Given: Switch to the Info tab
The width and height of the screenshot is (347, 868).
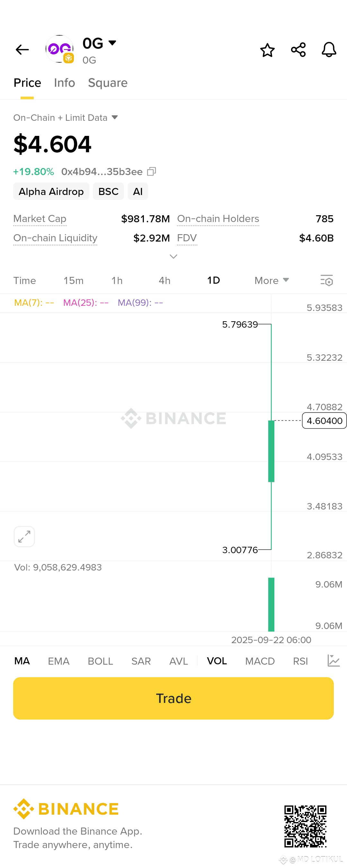Looking at the screenshot, I should 64,83.
